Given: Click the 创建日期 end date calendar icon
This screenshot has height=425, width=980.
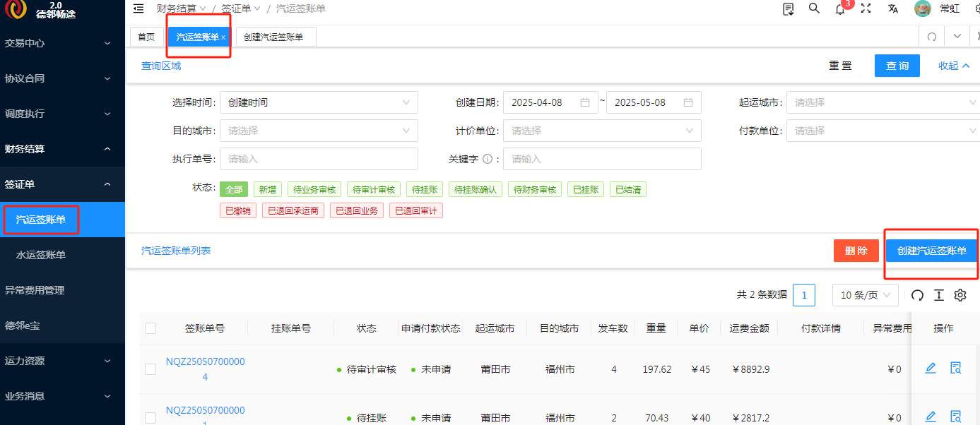Looking at the screenshot, I should 688,102.
